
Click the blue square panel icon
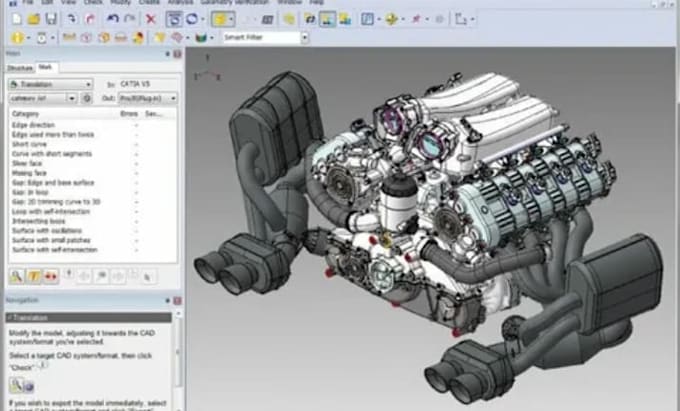click(367, 19)
